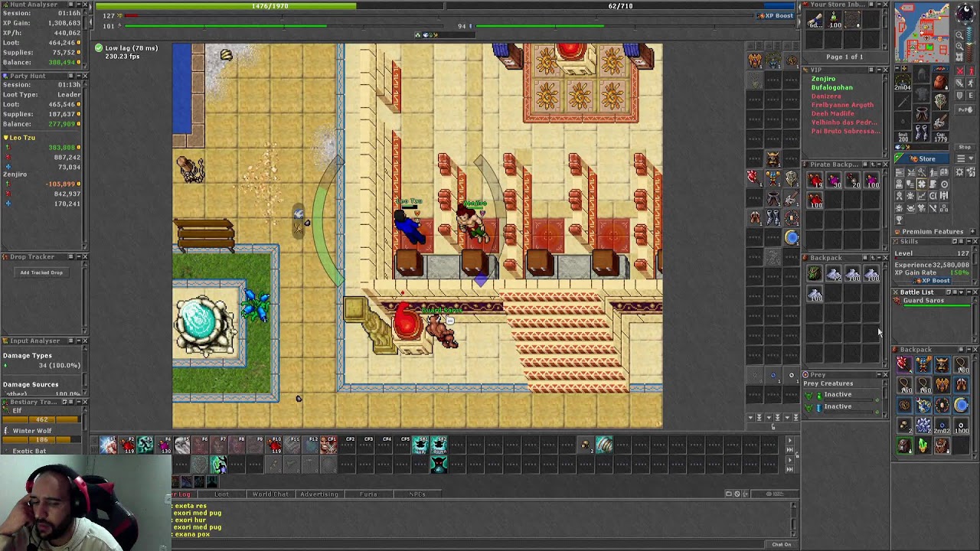
Task: Minimize the Party Hunt panel
Action: (x=78, y=76)
